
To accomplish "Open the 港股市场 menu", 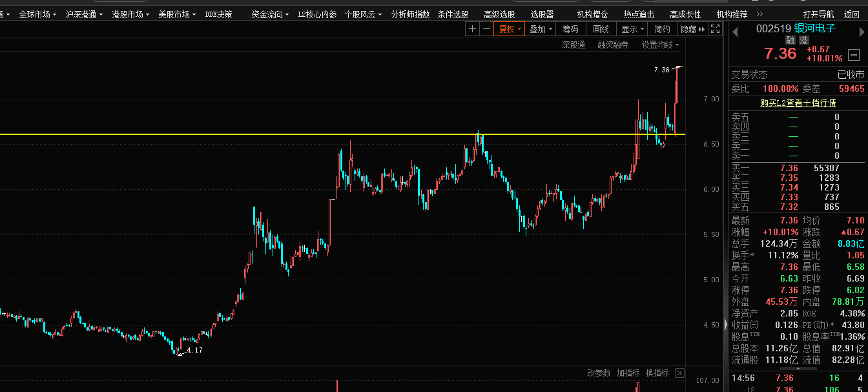I will click(130, 14).
